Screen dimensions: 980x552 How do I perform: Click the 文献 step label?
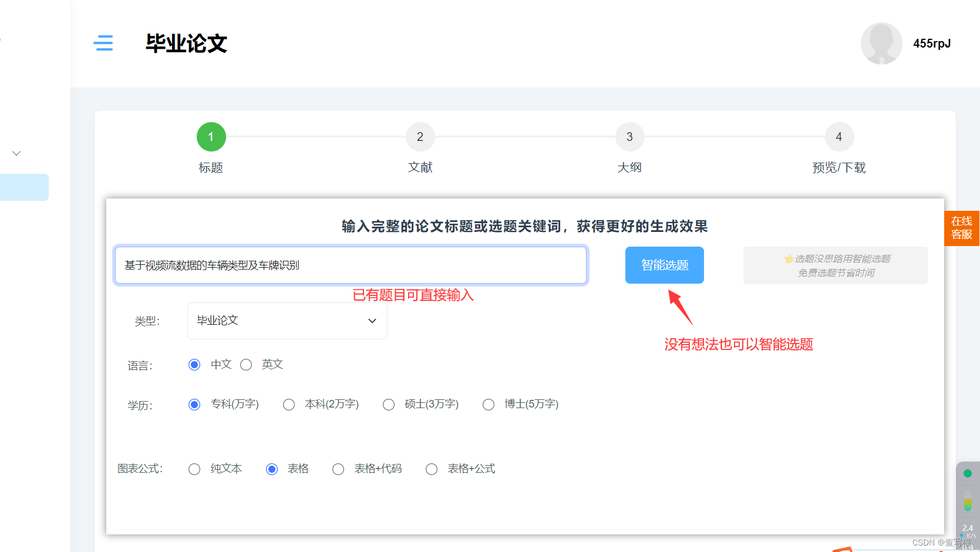click(x=420, y=167)
